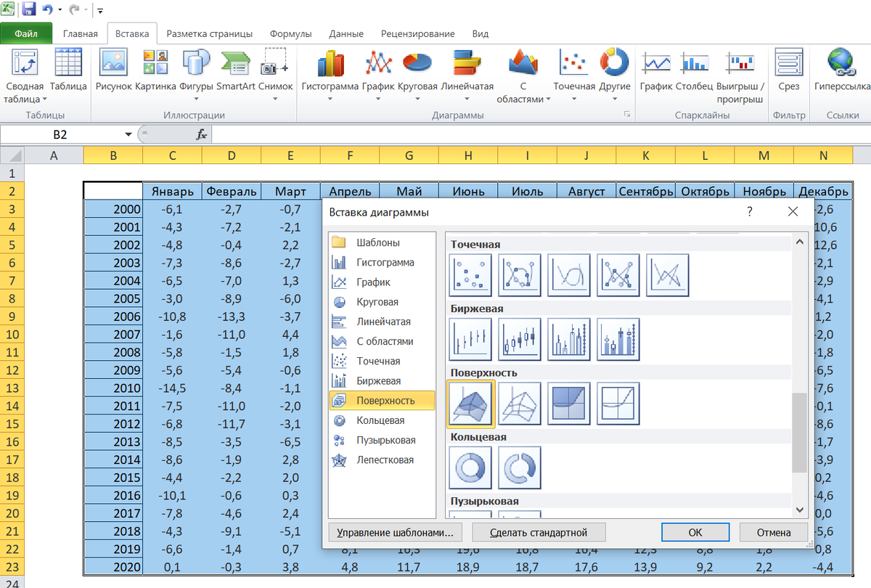Select the third Биржевая volume chart thumbnail
This screenshot has height=588, width=871.
569,339
